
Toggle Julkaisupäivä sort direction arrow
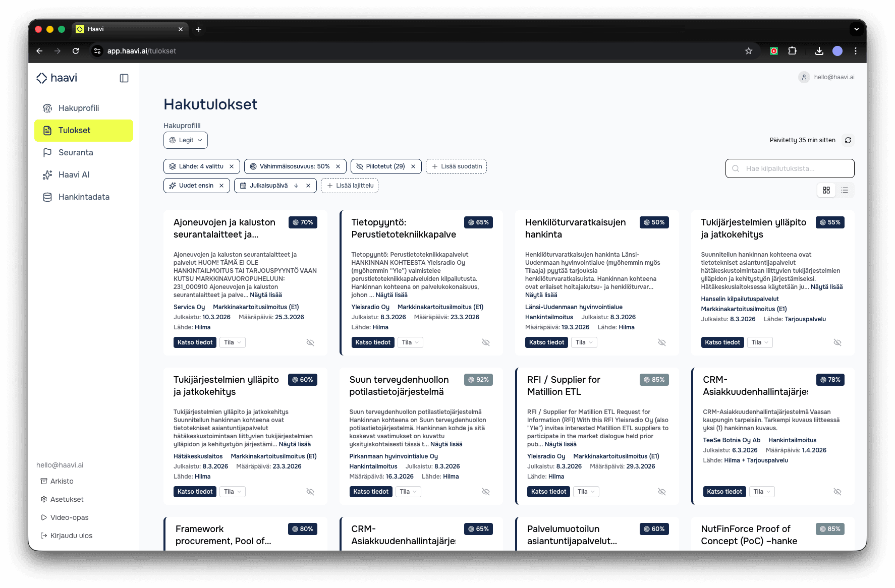point(296,186)
